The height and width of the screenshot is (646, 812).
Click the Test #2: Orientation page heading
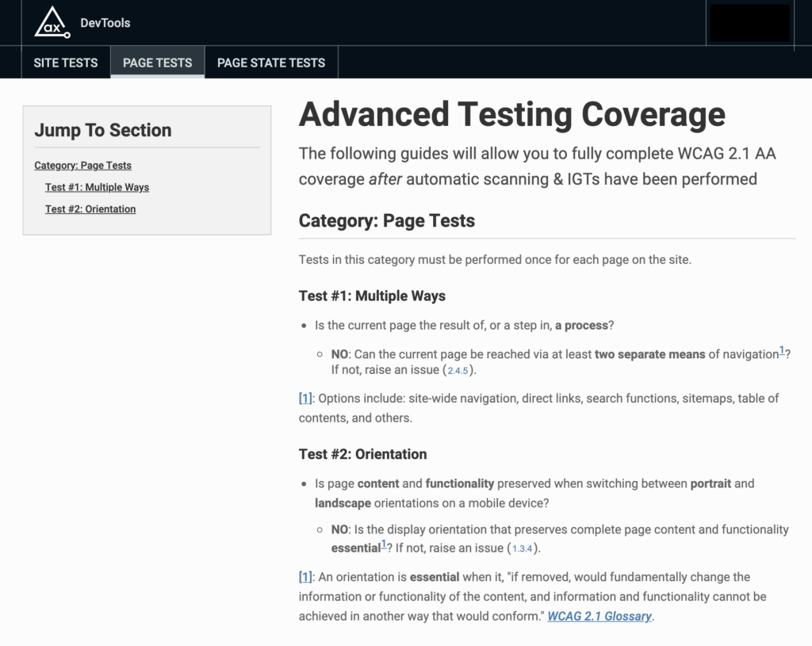click(362, 454)
